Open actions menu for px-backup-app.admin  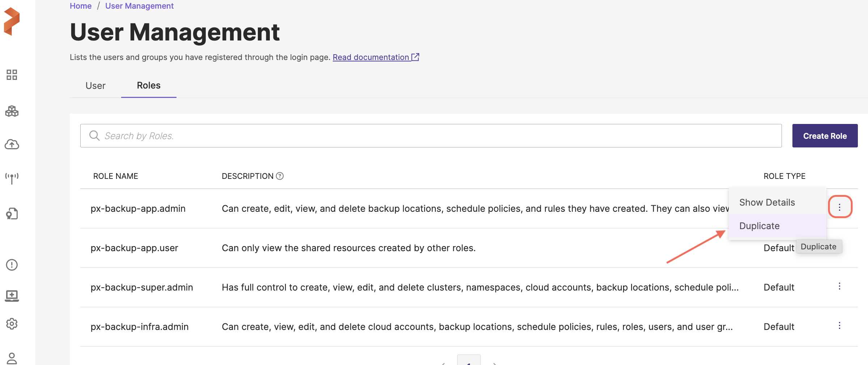click(x=840, y=207)
